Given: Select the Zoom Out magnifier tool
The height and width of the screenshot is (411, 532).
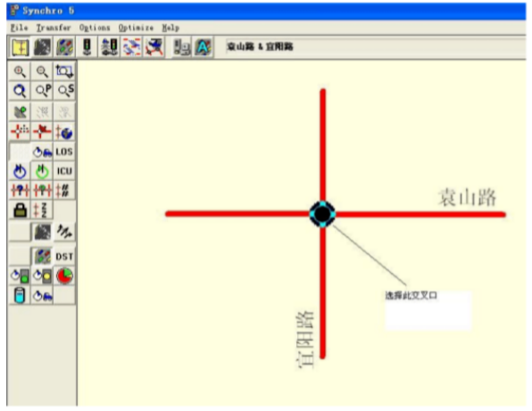Looking at the screenshot, I should coord(42,71).
